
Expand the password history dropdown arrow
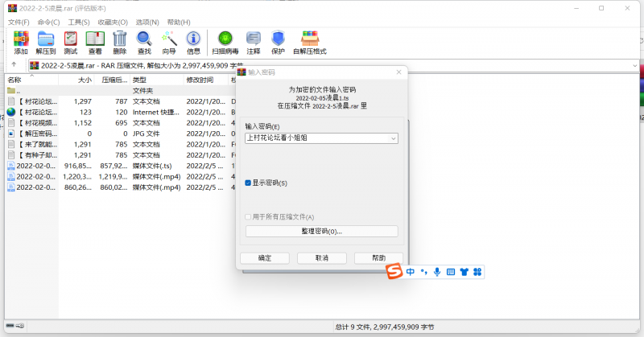pyautogui.click(x=393, y=138)
